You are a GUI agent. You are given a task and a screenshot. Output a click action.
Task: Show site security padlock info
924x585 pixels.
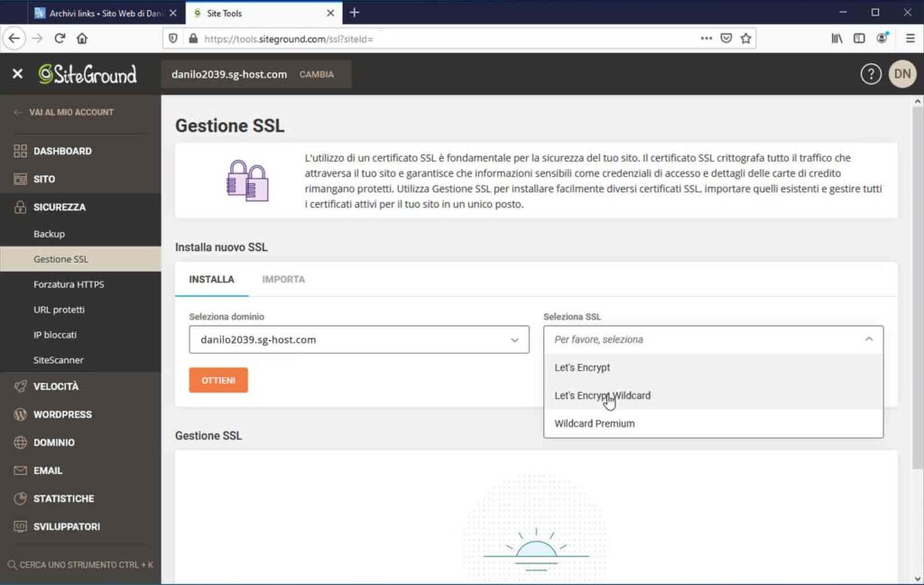(x=193, y=39)
